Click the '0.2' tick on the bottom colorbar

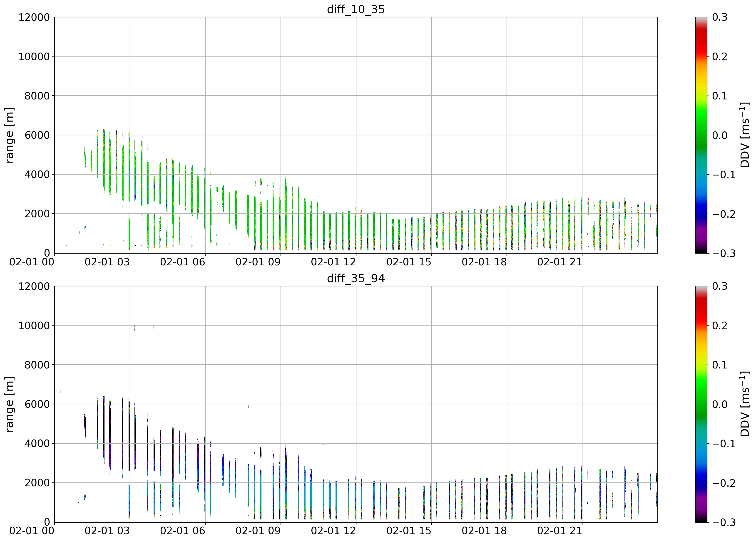point(720,326)
